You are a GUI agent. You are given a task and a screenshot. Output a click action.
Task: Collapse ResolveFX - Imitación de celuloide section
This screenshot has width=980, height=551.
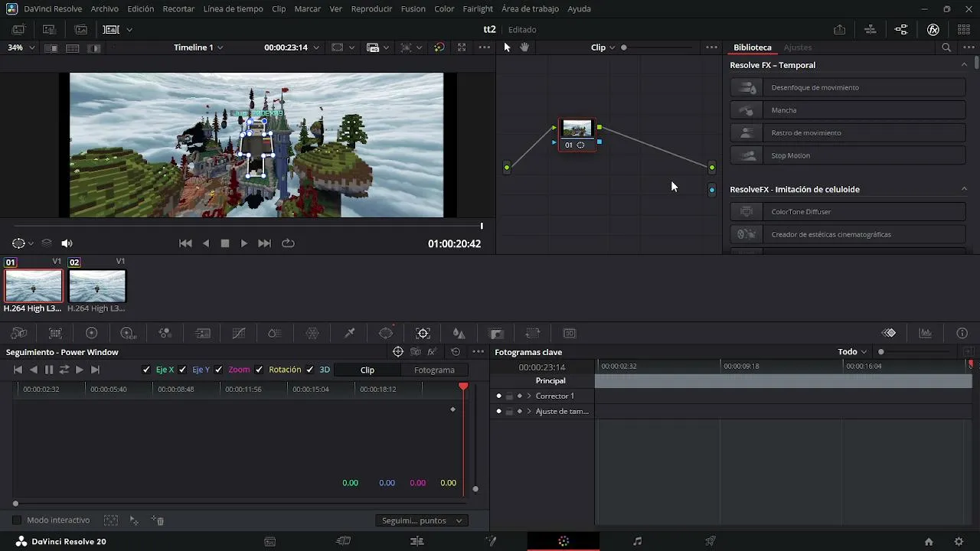[964, 189]
